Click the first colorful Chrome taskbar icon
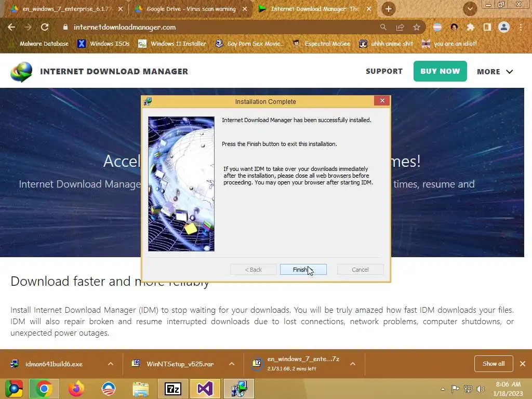 (x=14, y=389)
